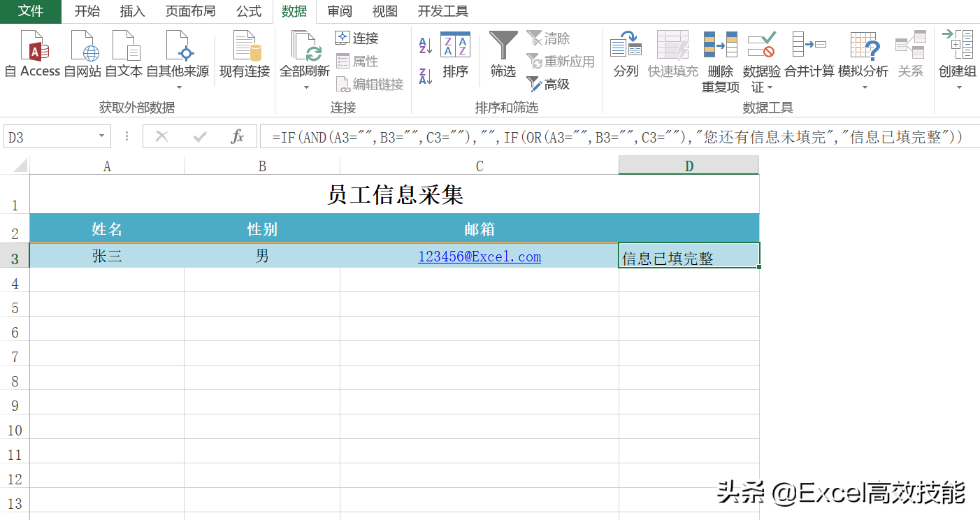Select the 姓名 header cell
Image resolution: width=980 pixels, height=520 pixels.
coord(107,229)
